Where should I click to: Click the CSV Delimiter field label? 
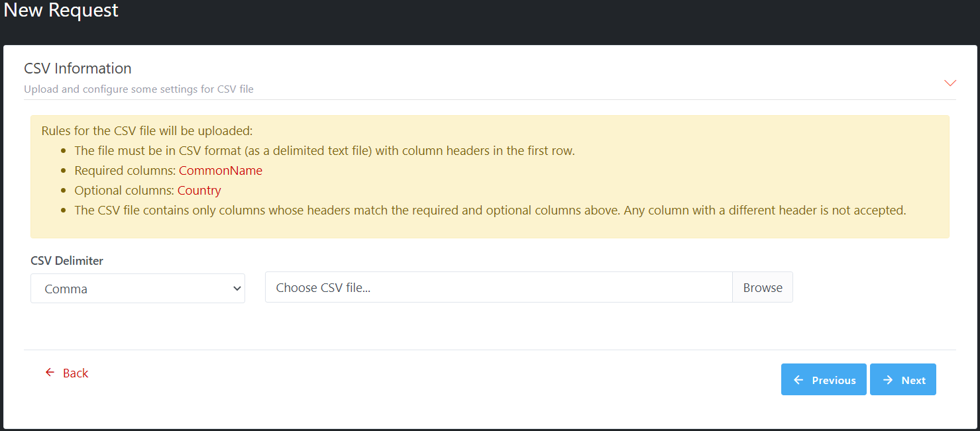pos(67,261)
